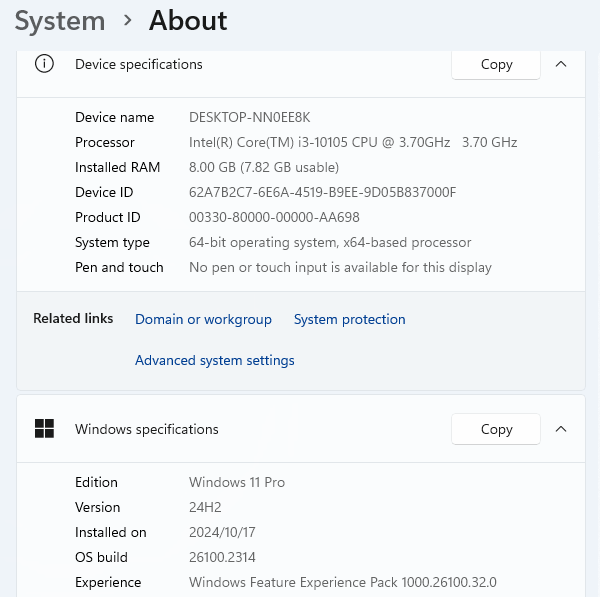Click the Installed on label
The image size is (600, 597).
point(111,532)
